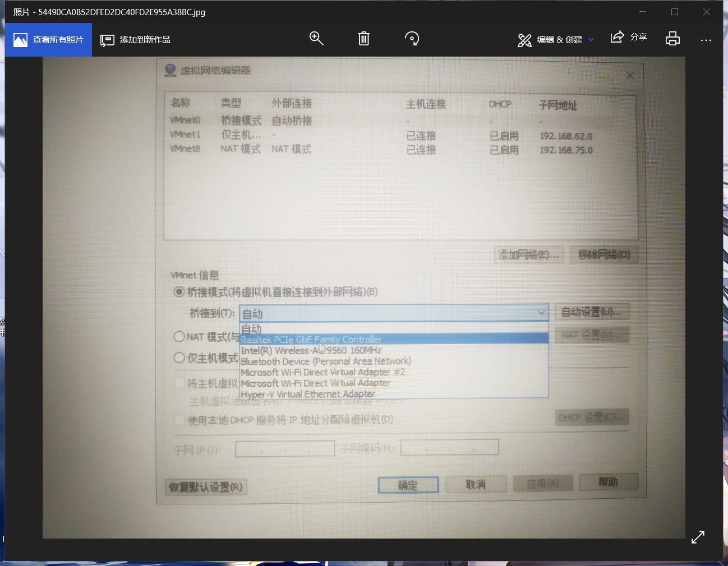
Task: Click the Restore Defaults button
Action: 206,487
